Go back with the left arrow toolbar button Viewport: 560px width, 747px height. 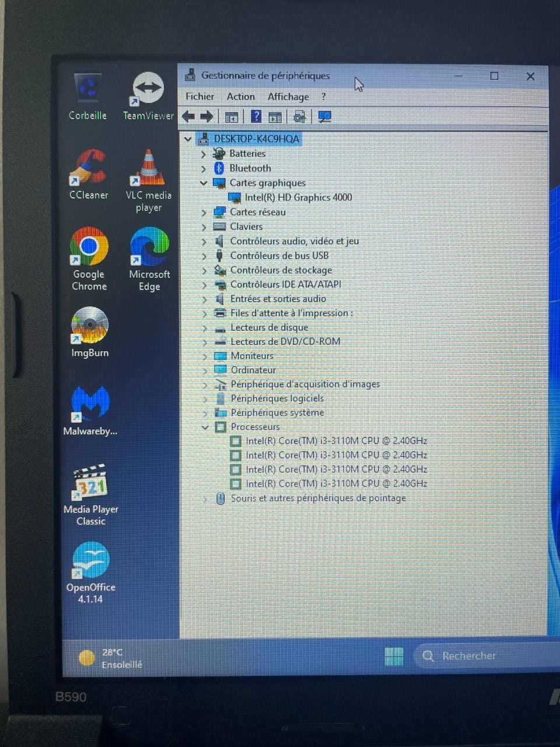tap(188, 117)
